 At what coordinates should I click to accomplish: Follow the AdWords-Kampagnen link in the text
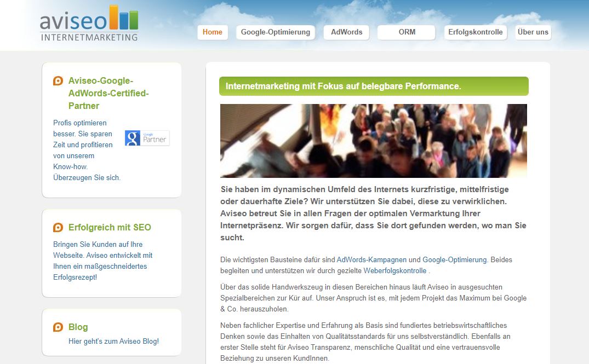click(371, 259)
